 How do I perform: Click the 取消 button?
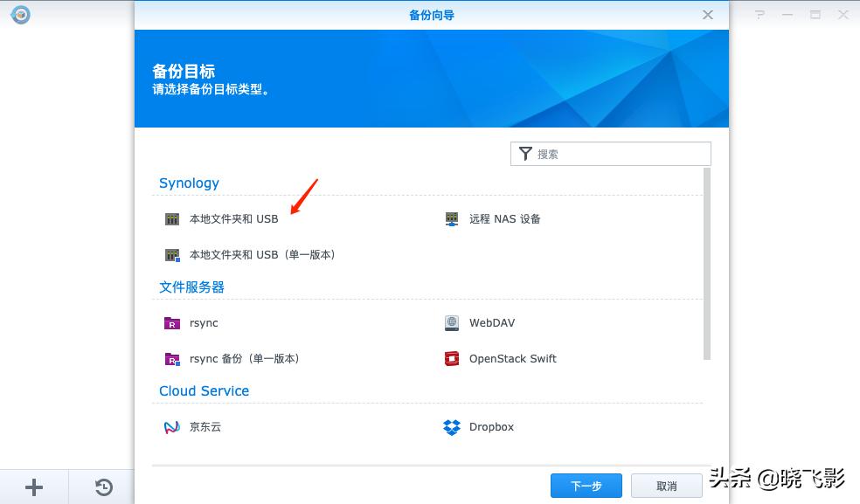[x=666, y=486]
